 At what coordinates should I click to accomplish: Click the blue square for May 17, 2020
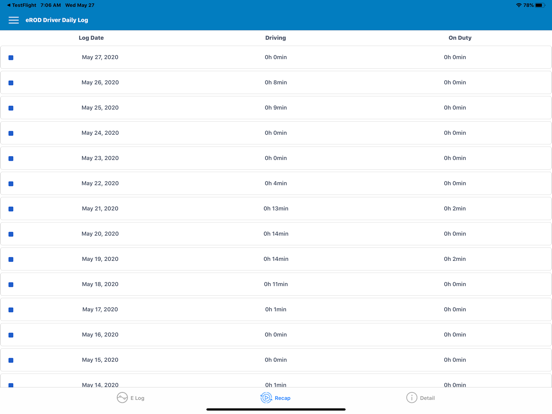[x=11, y=310]
